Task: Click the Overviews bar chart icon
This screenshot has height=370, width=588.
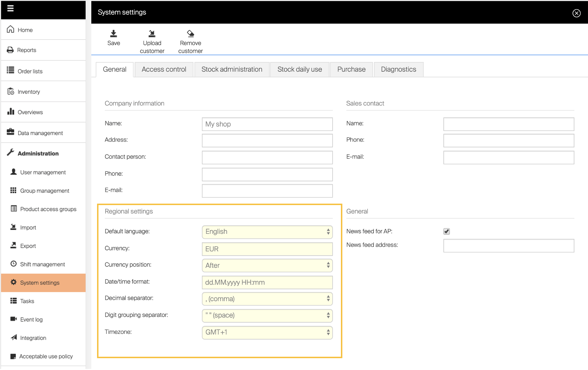Action: pos(11,112)
